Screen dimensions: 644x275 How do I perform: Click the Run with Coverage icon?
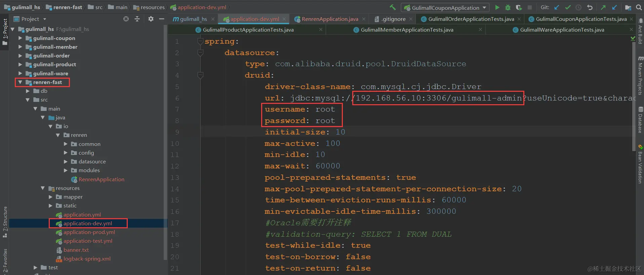(x=519, y=7)
